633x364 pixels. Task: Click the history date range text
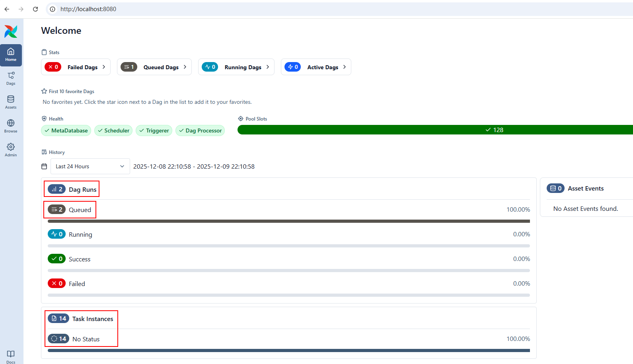pyautogui.click(x=194, y=166)
